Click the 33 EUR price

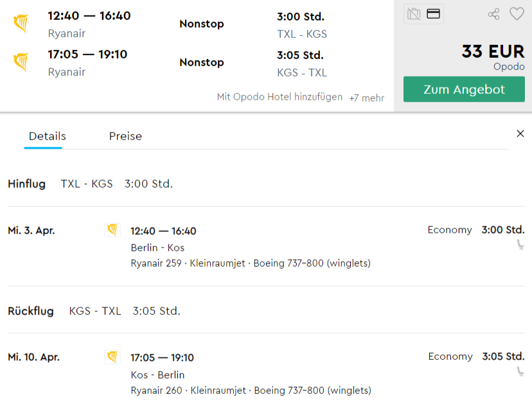coord(491,51)
